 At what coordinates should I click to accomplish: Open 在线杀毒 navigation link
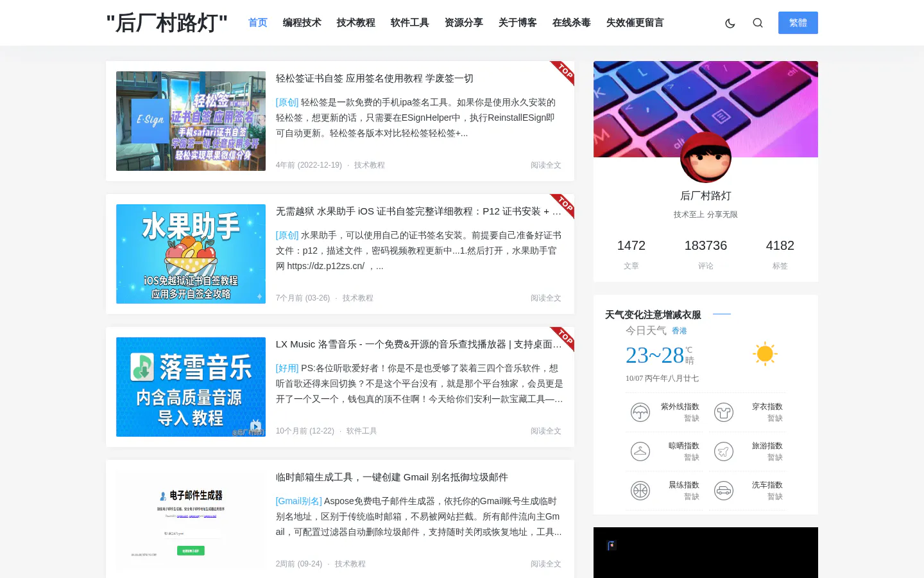(x=572, y=22)
